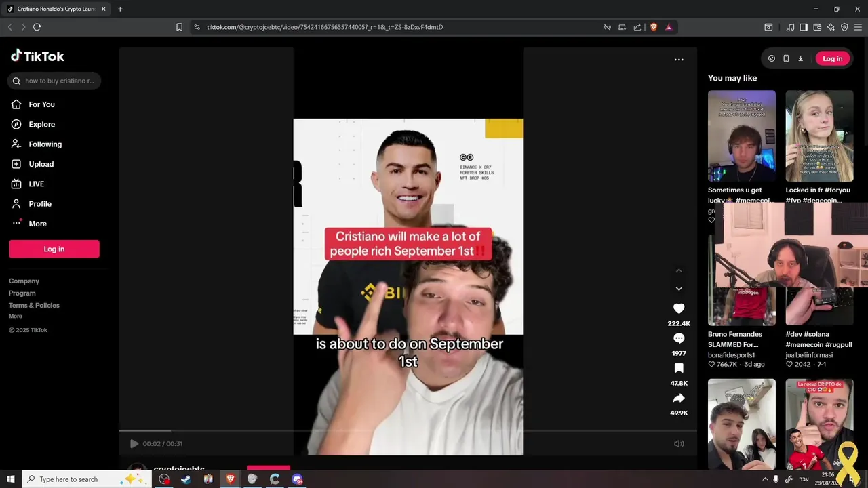Go to the next video with down arrow
This screenshot has height=488, width=868.
[x=679, y=289]
